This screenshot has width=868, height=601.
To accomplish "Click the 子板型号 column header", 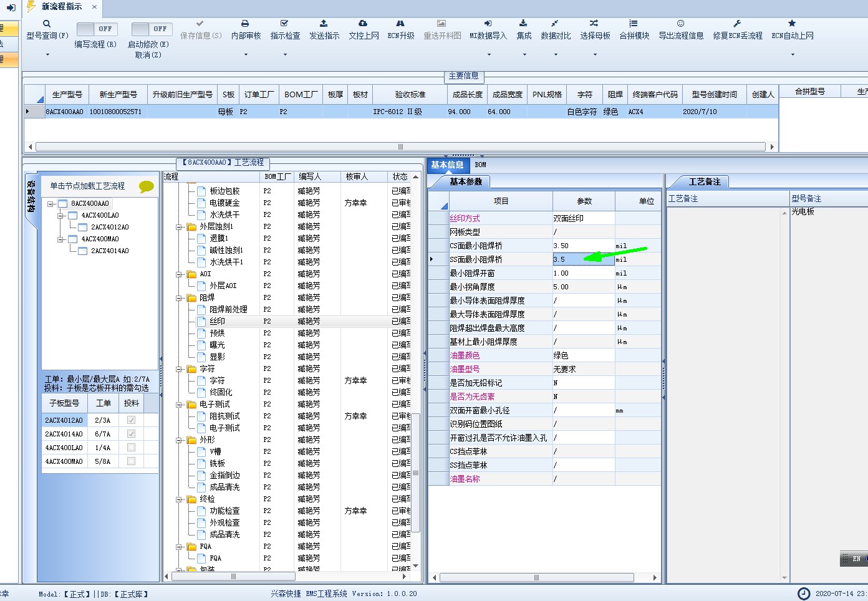I will (x=64, y=403).
